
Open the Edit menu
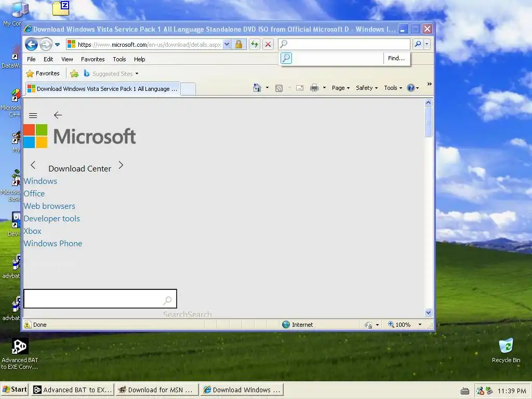pyautogui.click(x=48, y=59)
